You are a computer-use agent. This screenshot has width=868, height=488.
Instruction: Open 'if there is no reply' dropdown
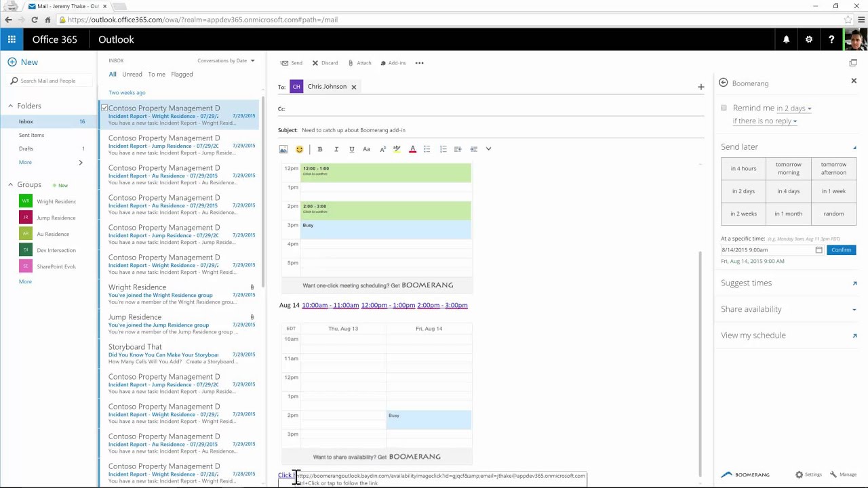click(764, 121)
